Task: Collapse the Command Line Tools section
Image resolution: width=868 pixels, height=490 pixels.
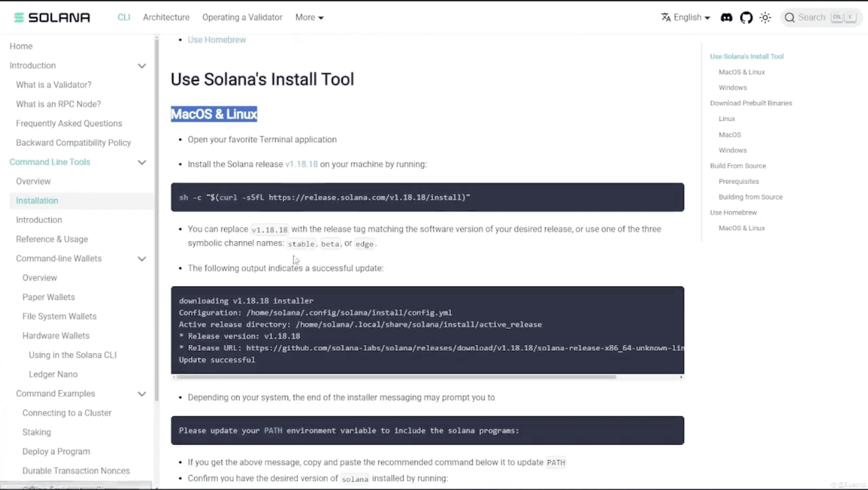Action: [x=142, y=162]
